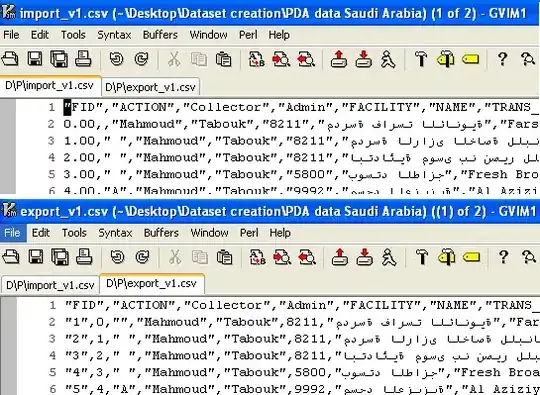
Task: Undo last change in import_v1.csv window
Action: (116, 59)
